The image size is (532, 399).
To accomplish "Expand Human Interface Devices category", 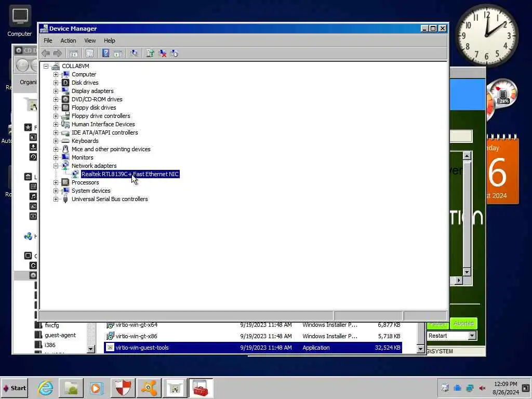I will (x=56, y=124).
